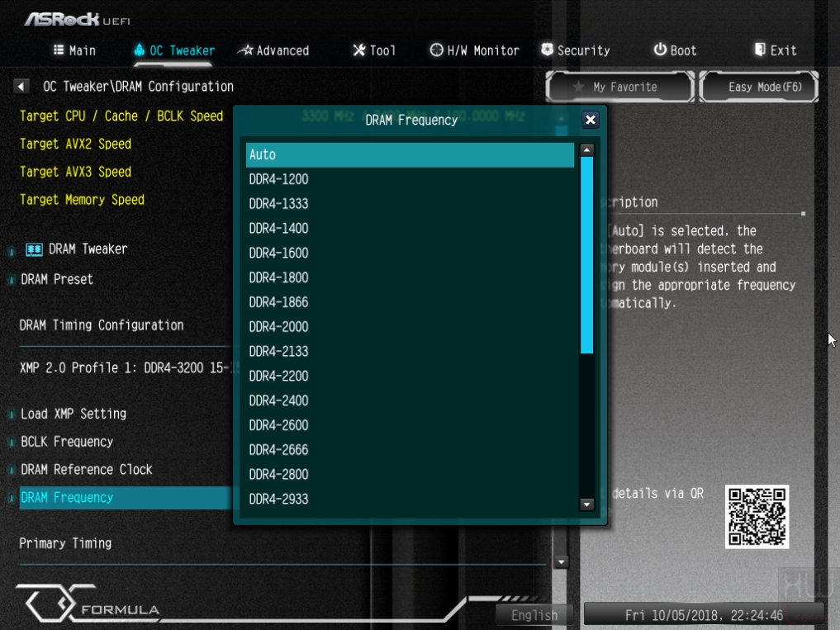Click the QR code image

tap(757, 517)
